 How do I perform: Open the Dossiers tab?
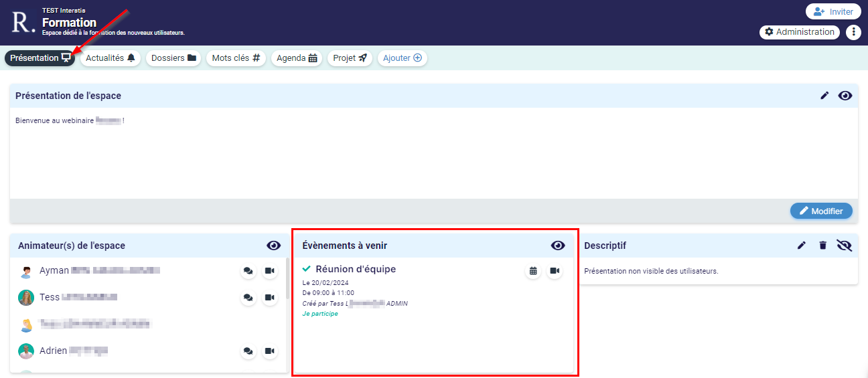click(x=173, y=58)
